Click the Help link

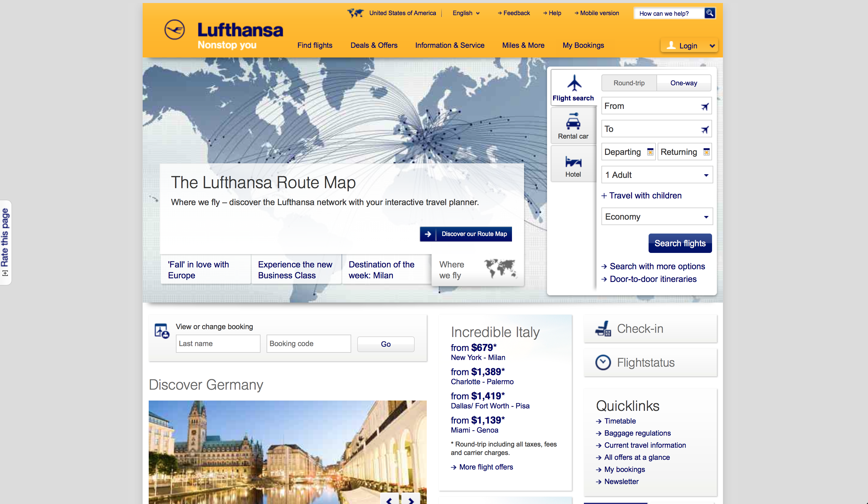(552, 13)
